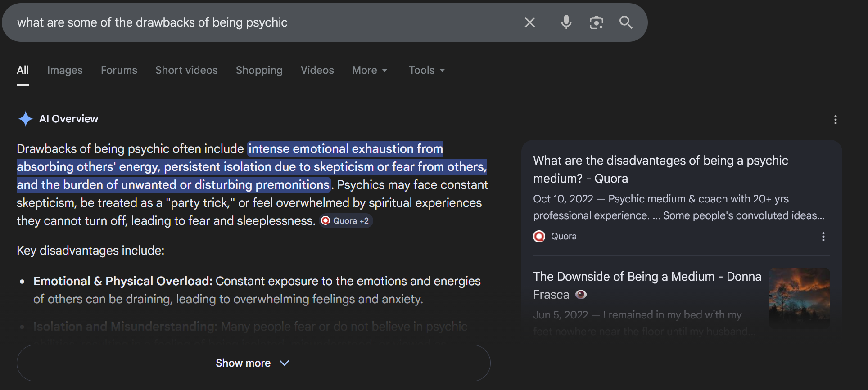
Task: Clear the search query with the X icon
Action: tap(530, 22)
